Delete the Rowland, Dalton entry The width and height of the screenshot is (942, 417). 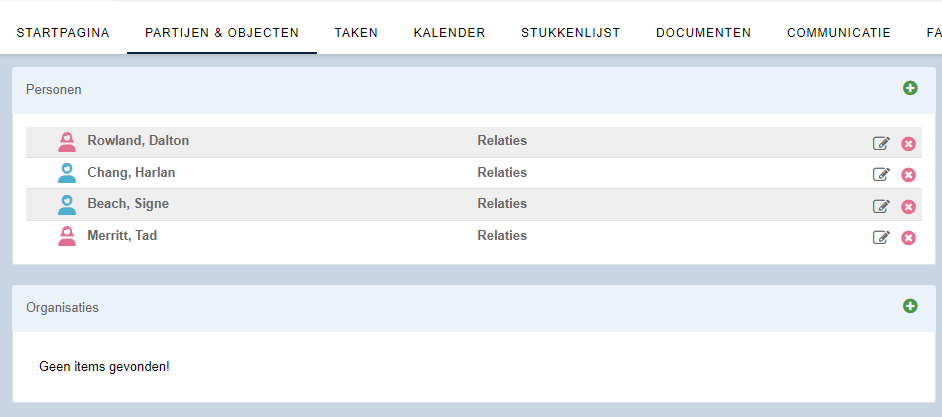pos(908,144)
